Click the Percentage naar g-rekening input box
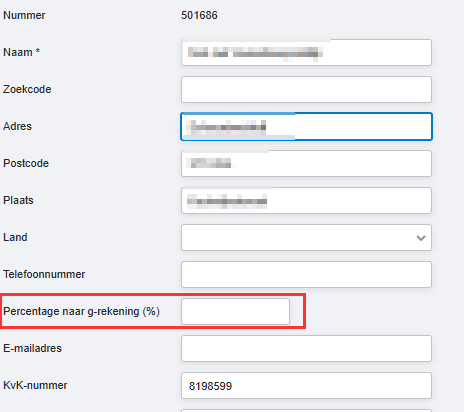The image size is (464, 412). (235, 311)
